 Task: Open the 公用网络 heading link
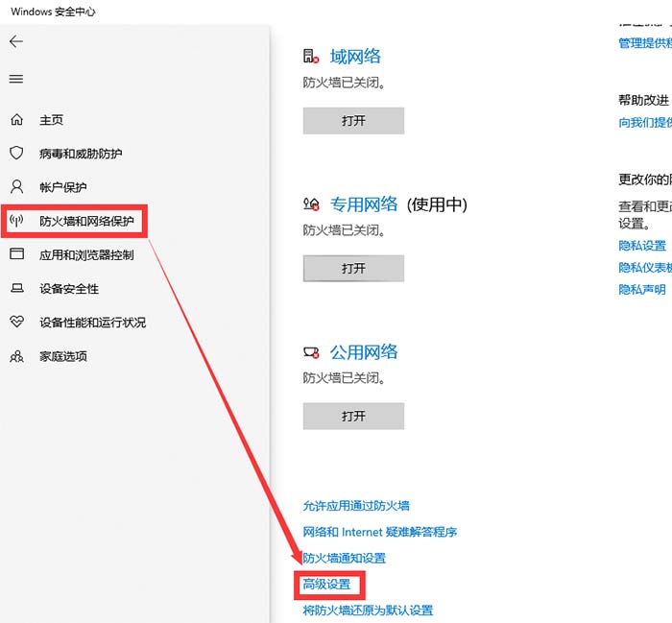(x=364, y=352)
